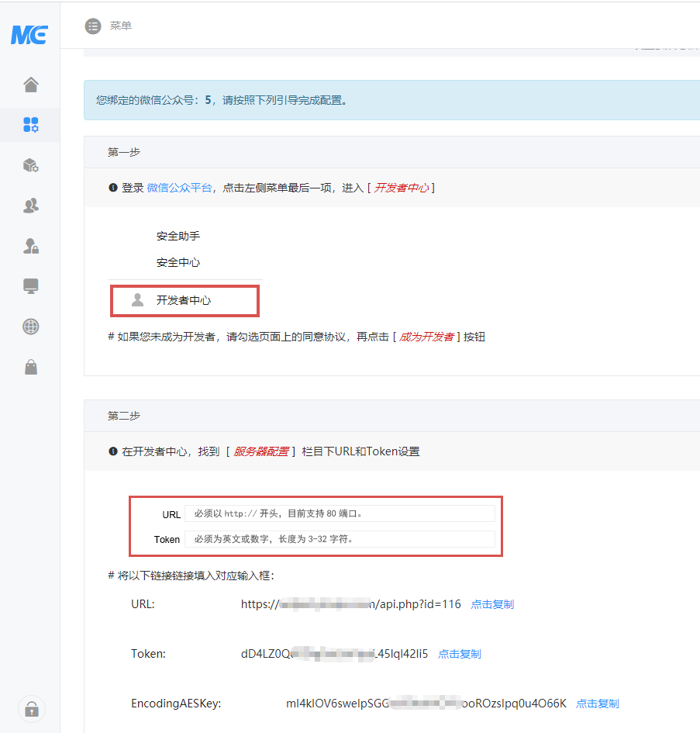Image resolution: width=700 pixels, height=733 pixels.
Task: Click the 开发者中心 item in the illustration
Action: [x=184, y=301]
